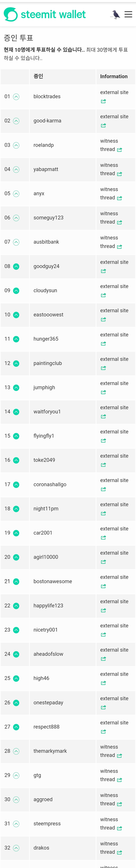Viewport: 136px width, 868px height.
Task: Open someguy123 witness thread icon
Action: point(119,222)
